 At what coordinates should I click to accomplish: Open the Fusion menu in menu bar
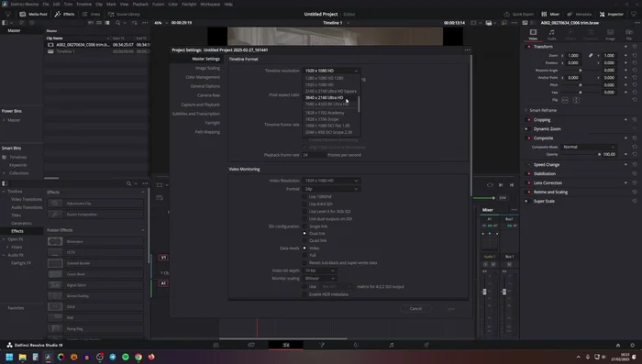(158, 4)
